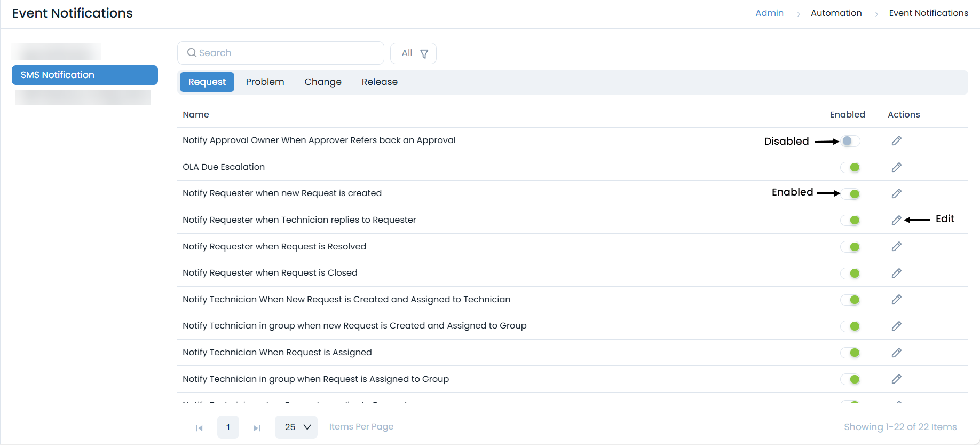Click the search magnifier icon
Image resolution: width=980 pixels, height=445 pixels.
192,53
